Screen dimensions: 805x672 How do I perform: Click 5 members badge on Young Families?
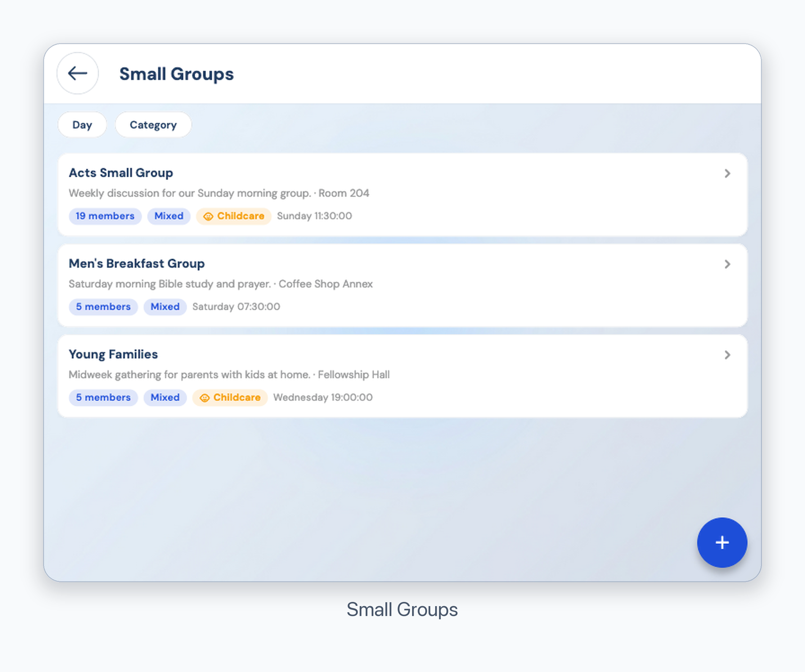(103, 397)
